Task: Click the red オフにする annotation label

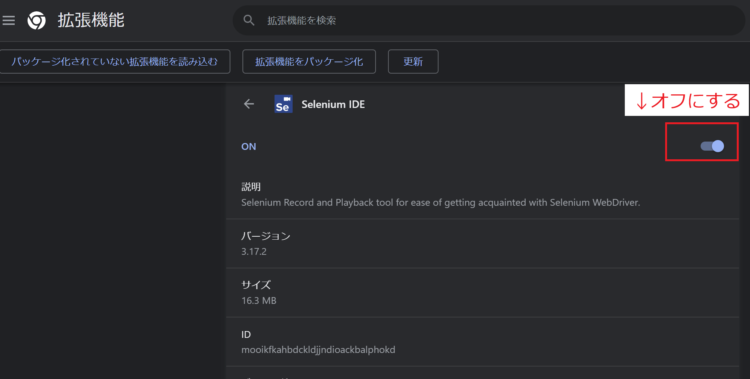Action: 687,100
